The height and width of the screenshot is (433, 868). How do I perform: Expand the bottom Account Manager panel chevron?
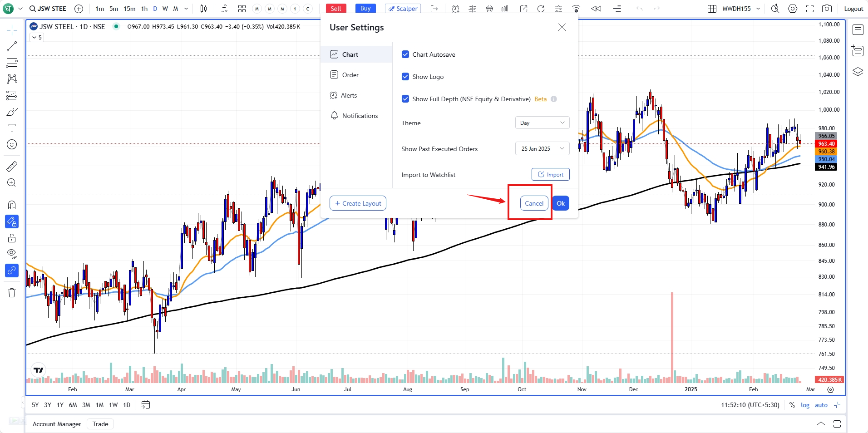821,424
